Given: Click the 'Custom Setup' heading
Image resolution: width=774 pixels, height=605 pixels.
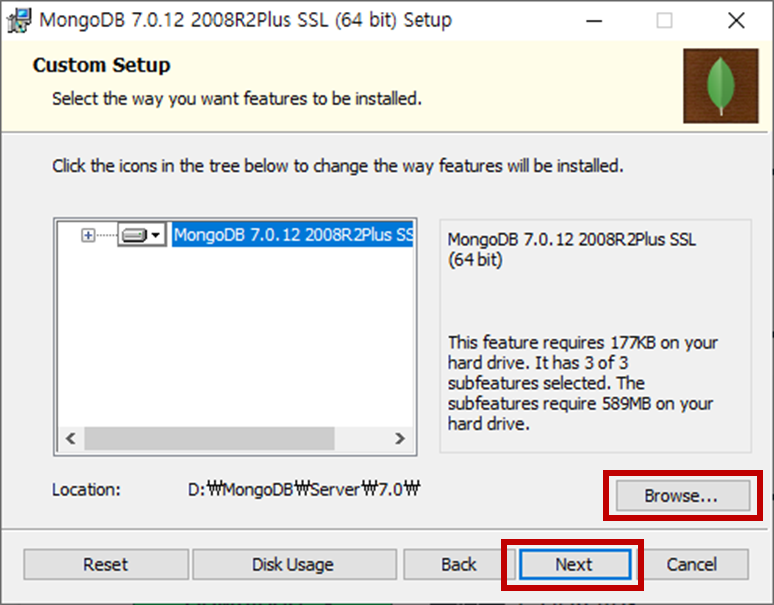Looking at the screenshot, I should tap(102, 65).
